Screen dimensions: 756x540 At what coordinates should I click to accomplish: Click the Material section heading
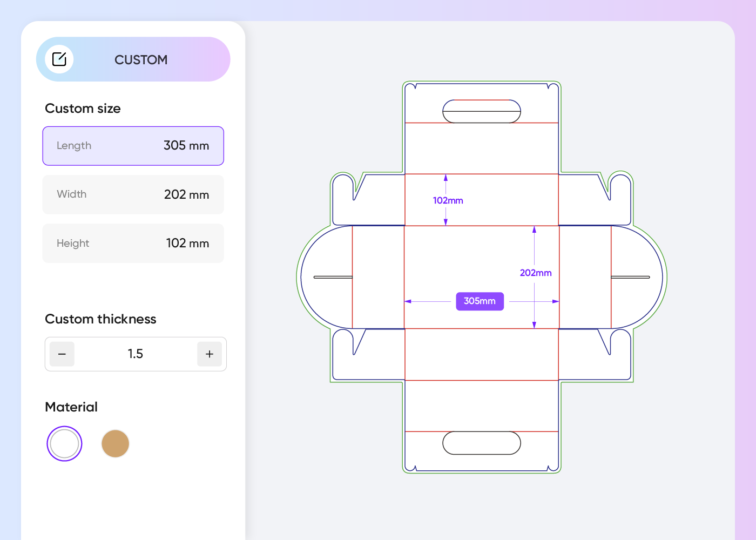point(71,407)
